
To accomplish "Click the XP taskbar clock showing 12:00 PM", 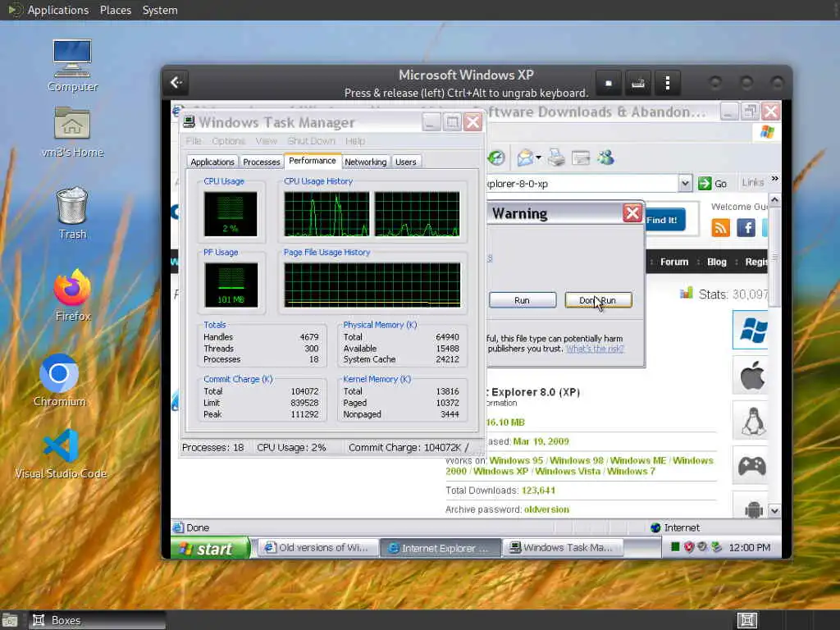I will tap(750, 547).
